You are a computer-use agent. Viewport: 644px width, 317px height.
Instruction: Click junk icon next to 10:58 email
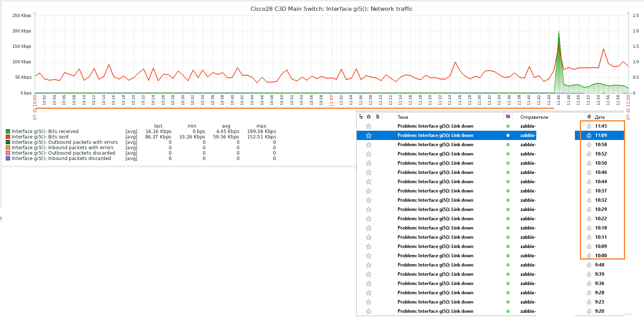pyautogui.click(x=589, y=145)
